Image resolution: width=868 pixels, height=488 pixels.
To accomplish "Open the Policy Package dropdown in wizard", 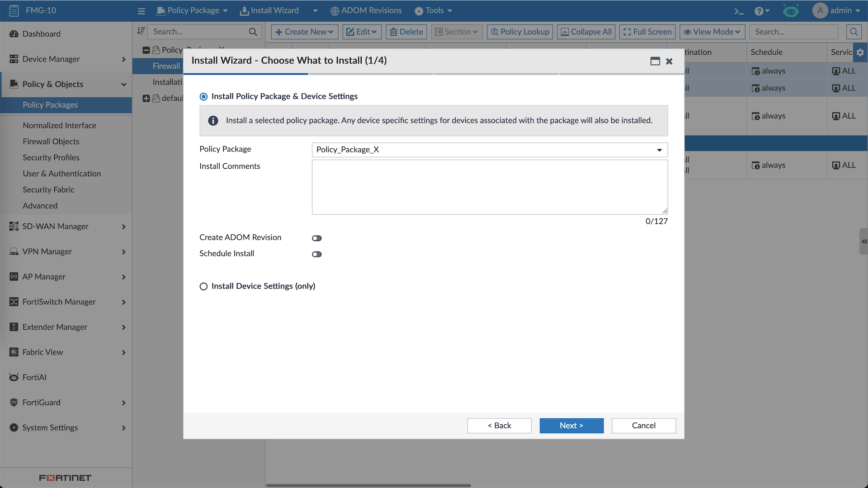I will [489, 150].
